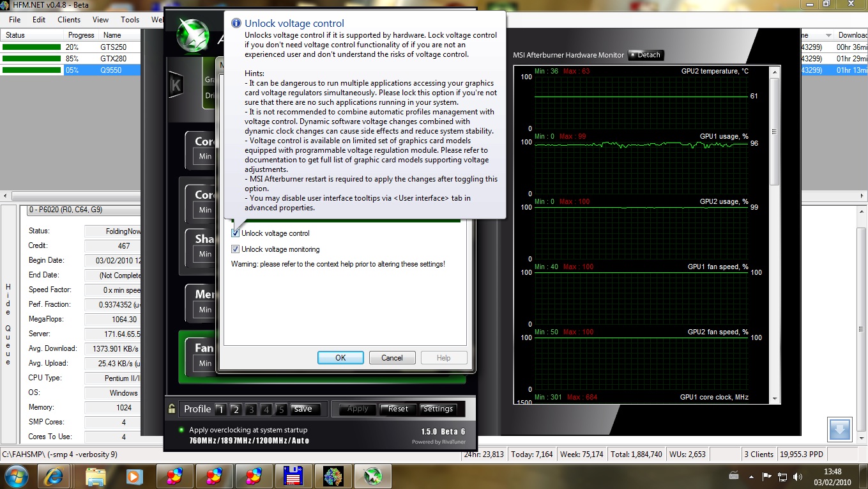Open the File menu in HFM.NET
868x489 pixels.
15,20
